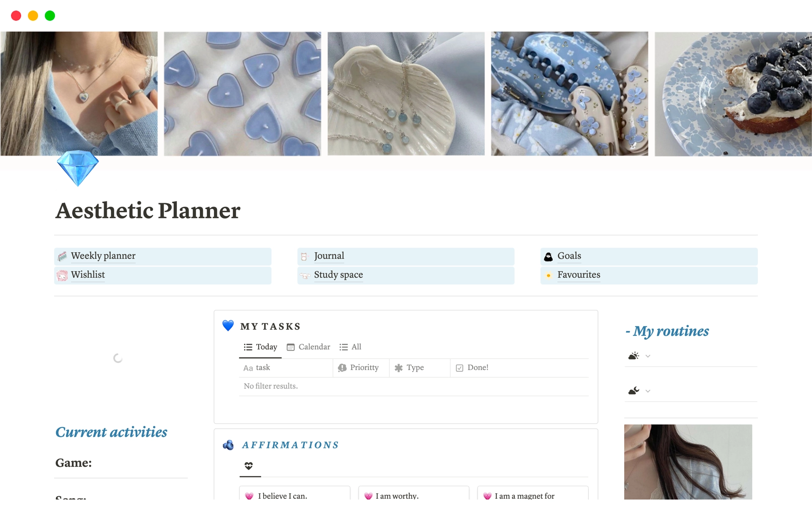Click the blue heart MY TASKS icon
This screenshot has width=812, height=508.
tap(228, 326)
